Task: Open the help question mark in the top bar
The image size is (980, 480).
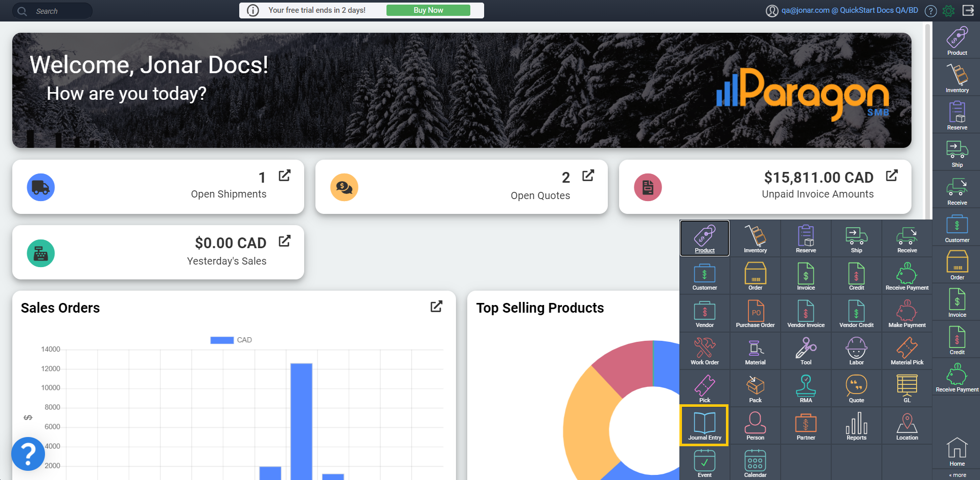Action: [930, 11]
